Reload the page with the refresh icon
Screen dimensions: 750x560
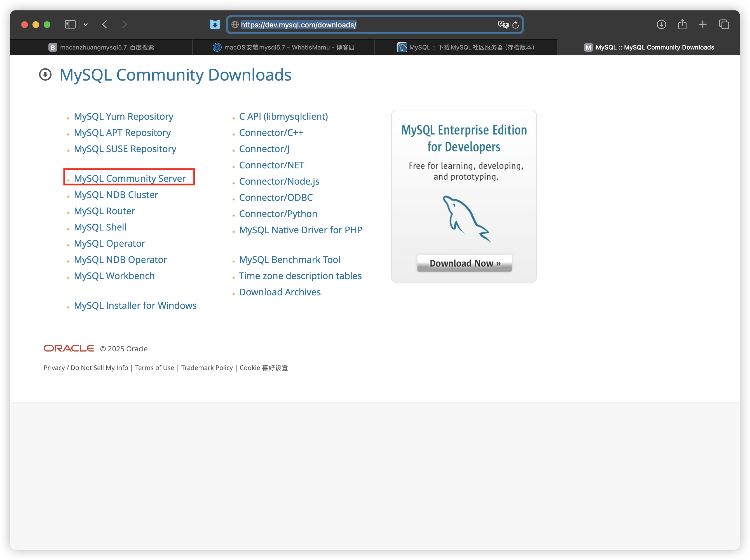tap(515, 24)
